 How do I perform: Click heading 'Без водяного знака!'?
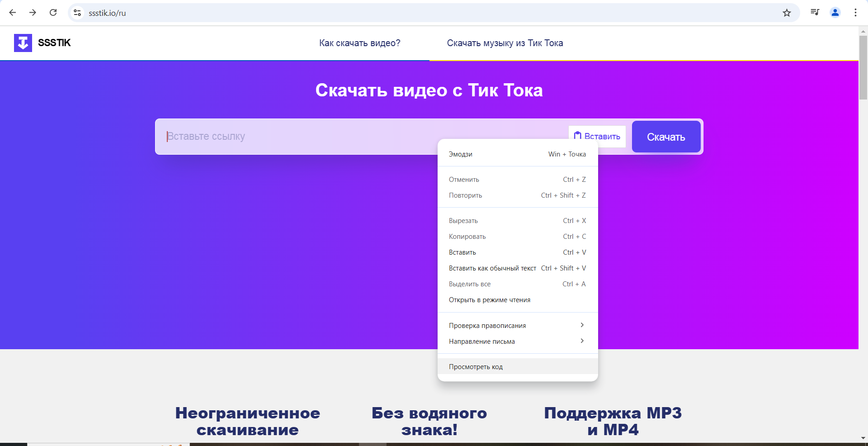tap(429, 421)
